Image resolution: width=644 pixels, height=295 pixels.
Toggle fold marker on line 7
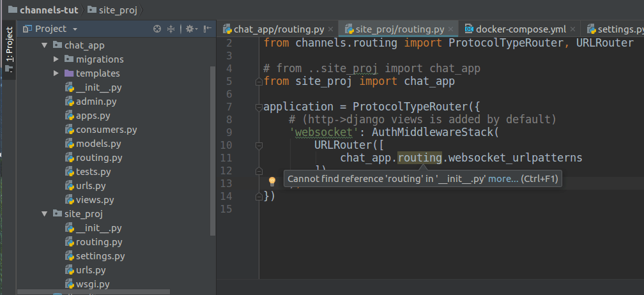tap(258, 107)
